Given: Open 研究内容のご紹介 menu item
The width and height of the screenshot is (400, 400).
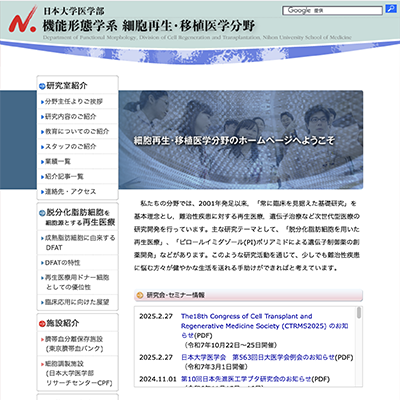Looking at the screenshot, I should pyautogui.click(x=70, y=117).
